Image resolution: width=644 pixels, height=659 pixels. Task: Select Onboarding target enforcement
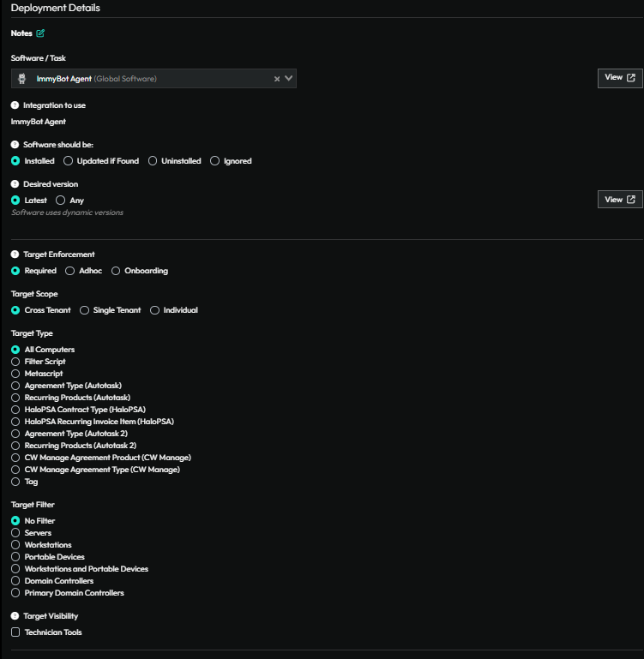(116, 271)
